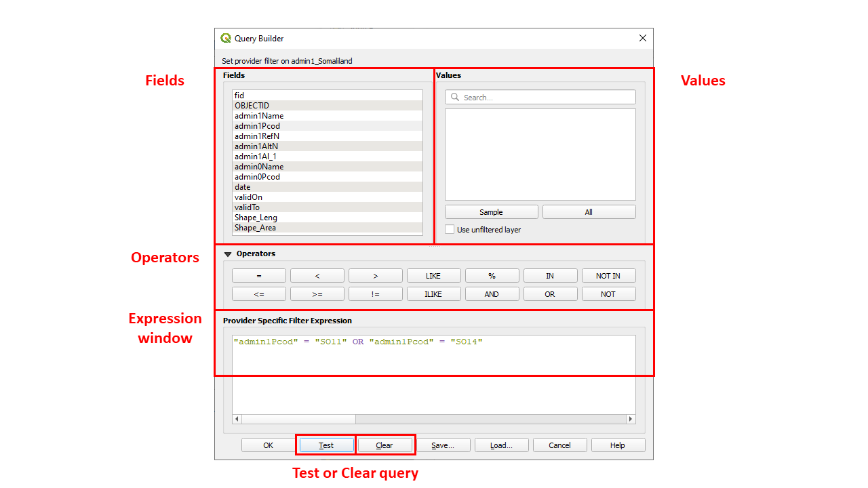Click the percent wildcard operator button

[492, 276]
